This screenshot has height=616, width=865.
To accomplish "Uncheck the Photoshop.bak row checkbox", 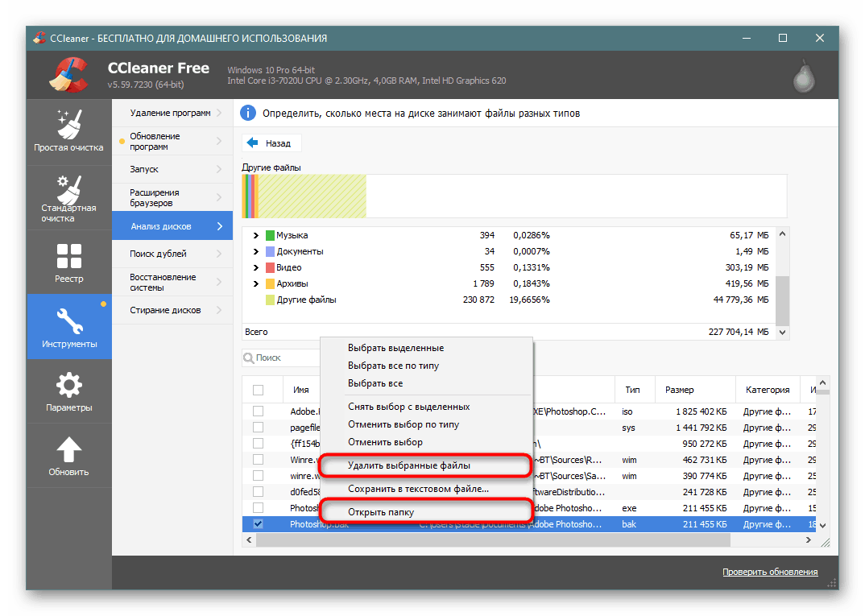I will pyautogui.click(x=258, y=524).
